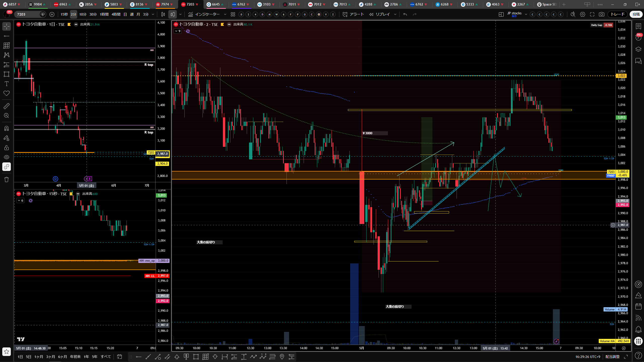
Task: Click the undo arrow in top toolbar
Action: [x=405, y=14]
